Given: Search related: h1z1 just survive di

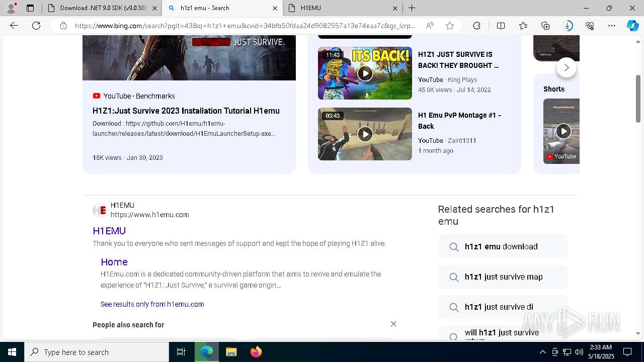Looking at the screenshot, I should click(503, 307).
